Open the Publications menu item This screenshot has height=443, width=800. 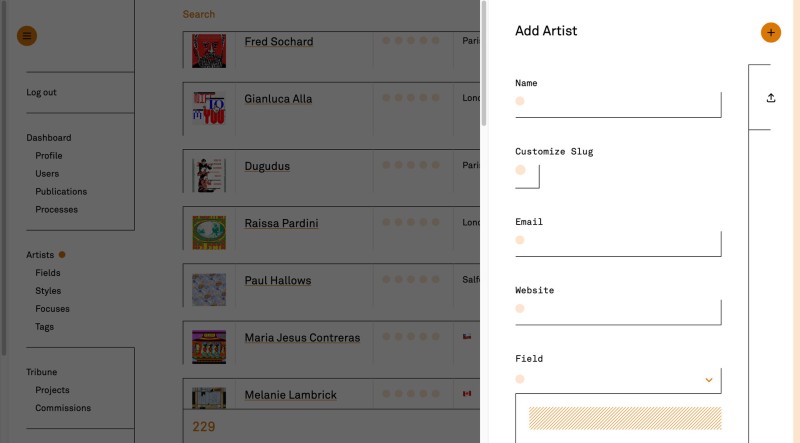click(61, 192)
